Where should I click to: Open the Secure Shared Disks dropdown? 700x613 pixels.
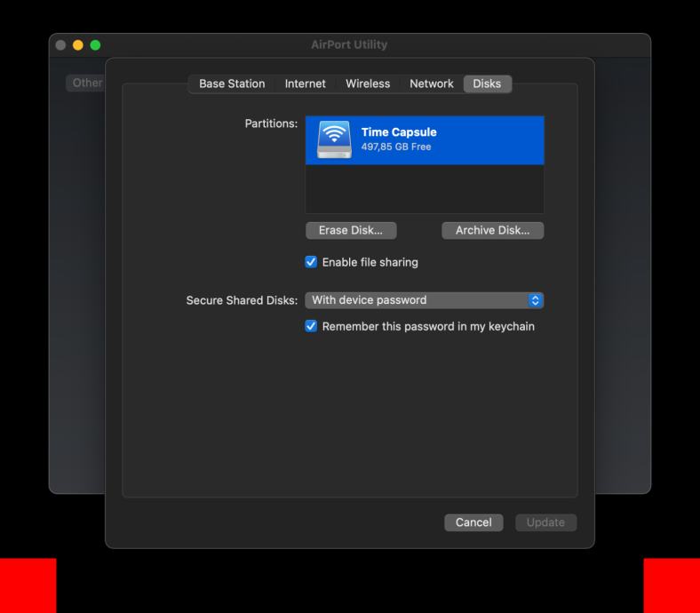[424, 300]
